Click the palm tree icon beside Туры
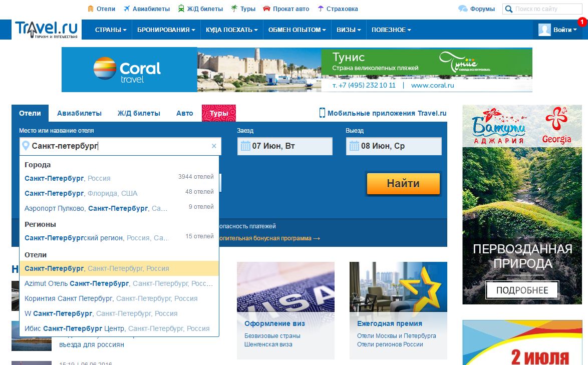The width and height of the screenshot is (588, 365). (x=234, y=9)
